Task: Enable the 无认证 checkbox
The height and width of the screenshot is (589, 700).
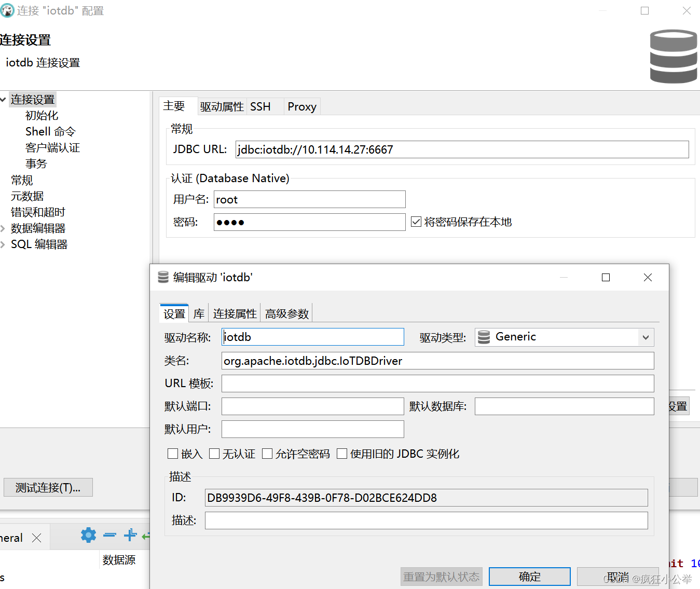Action: click(214, 454)
